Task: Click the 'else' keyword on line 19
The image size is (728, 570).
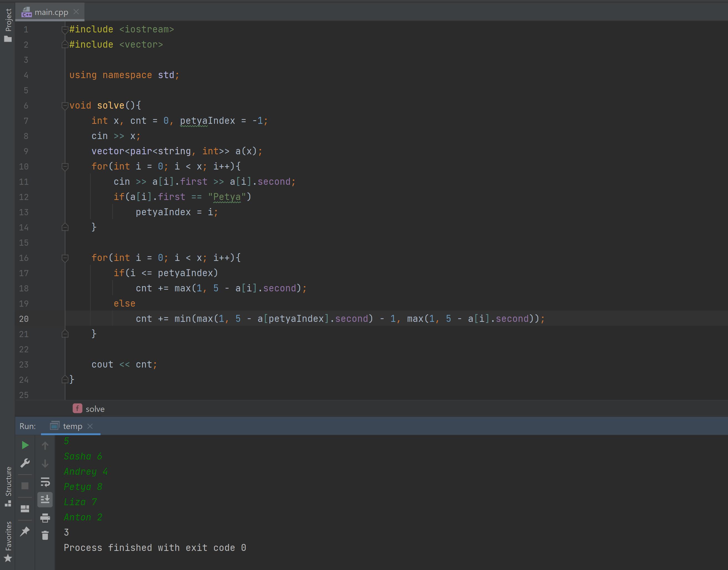Action: [x=124, y=303]
